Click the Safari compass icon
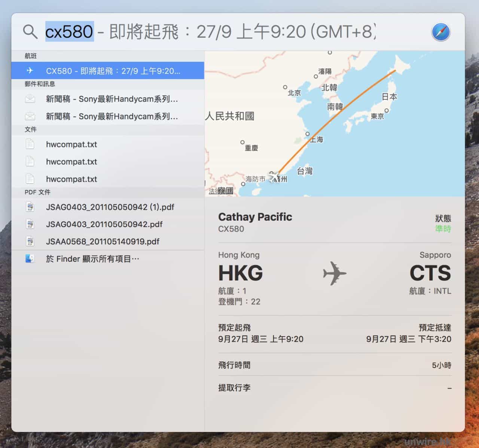This screenshot has height=448, width=479. pyautogui.click(x=441, y=32)
